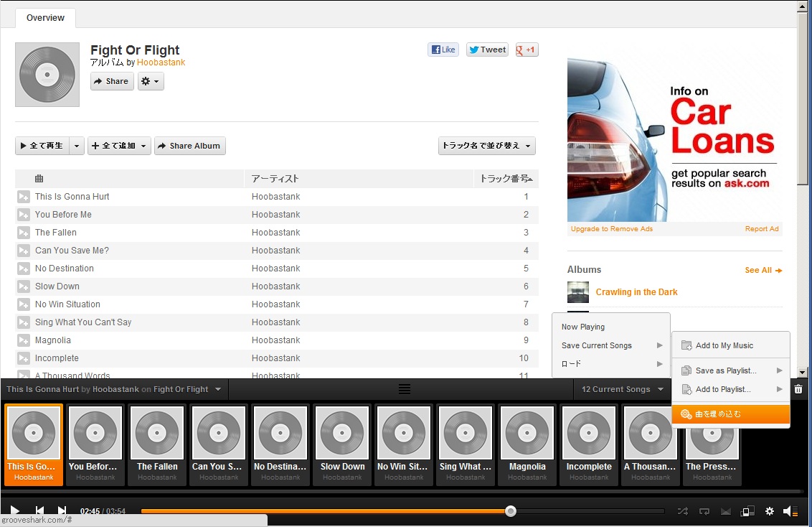812x527 pixels.
Task: Click the Report Ad link
Action: 762,228
